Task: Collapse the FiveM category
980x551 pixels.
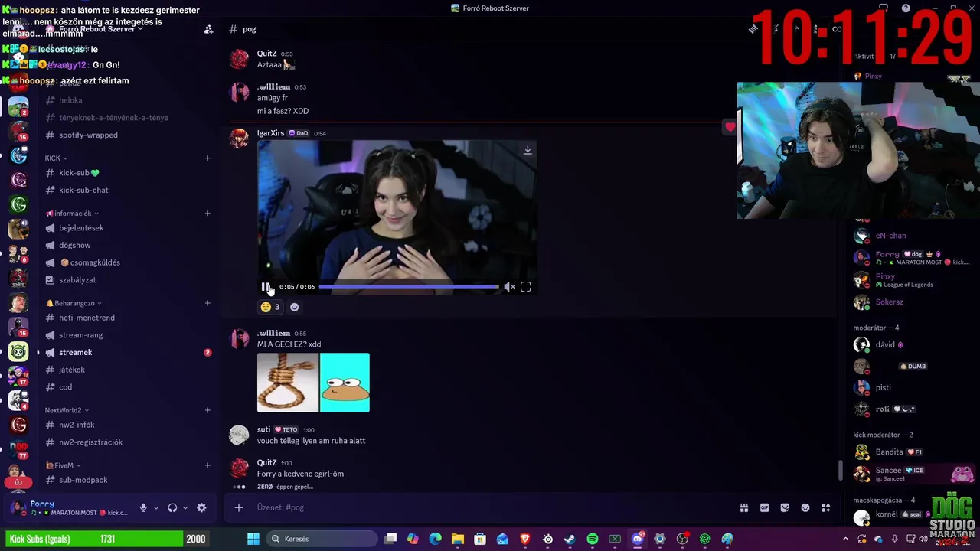Action: pos(63,465)
